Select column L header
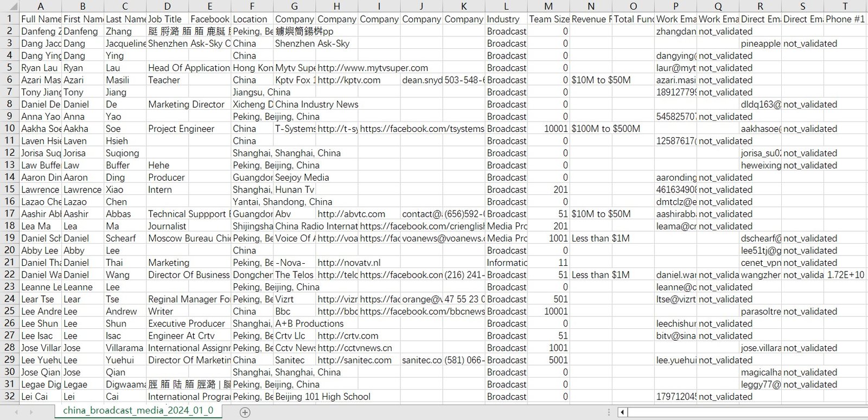Image resolution: width=868 pixels, height=420 pixels. [506, 6]
